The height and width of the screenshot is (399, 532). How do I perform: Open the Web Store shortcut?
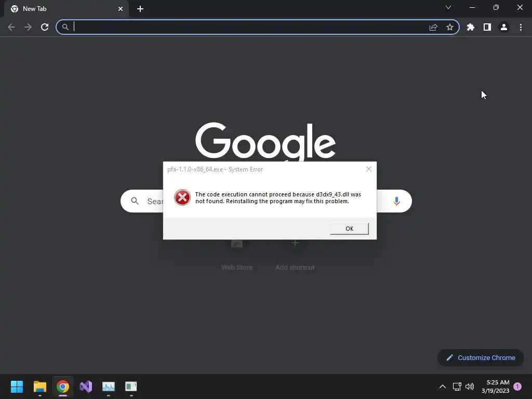point(237,255)
